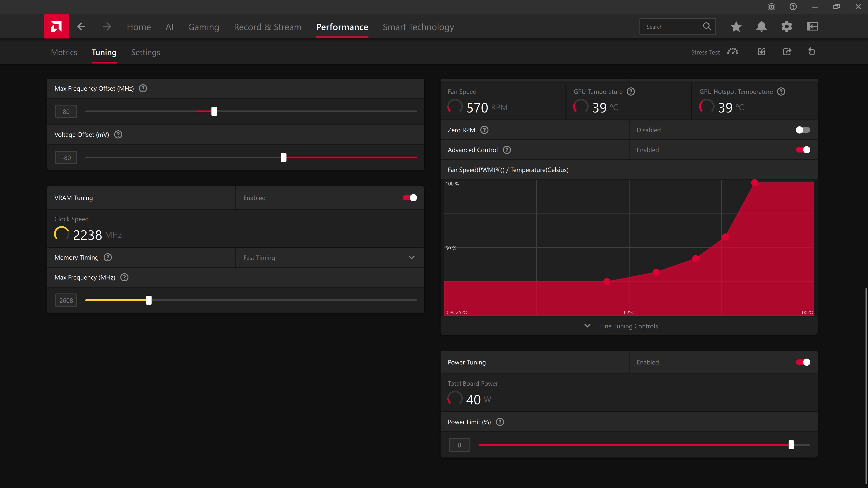This screenshot has width=868, height=488.
Task: Expand Fine Tuning Controls
Action: (628, 326)
